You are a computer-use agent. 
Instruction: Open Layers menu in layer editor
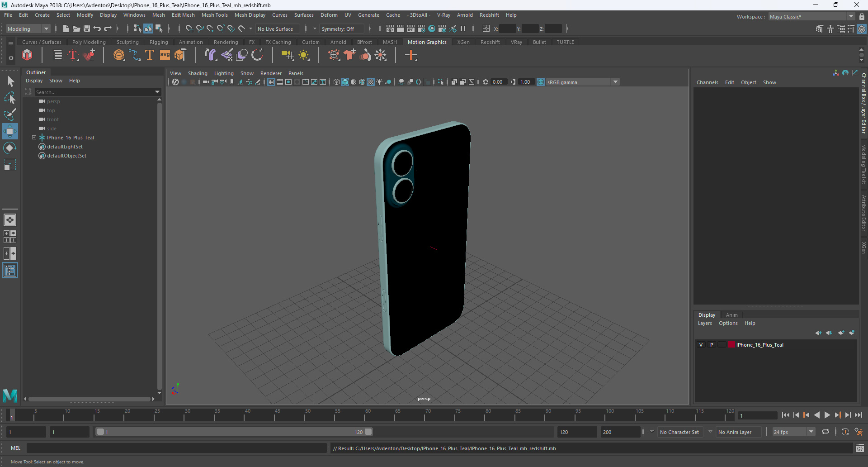[x=704, y=323]
